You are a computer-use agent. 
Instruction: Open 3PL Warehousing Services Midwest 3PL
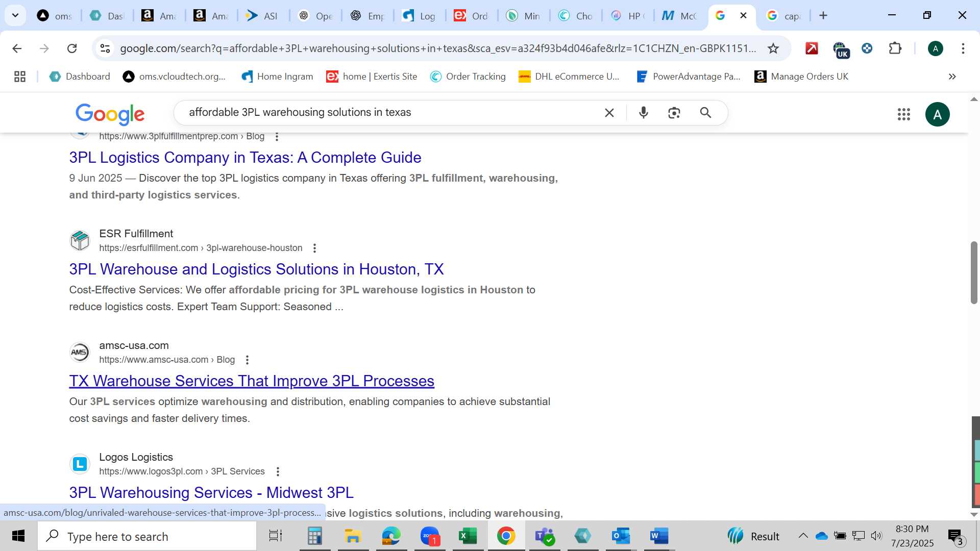(x=211, y=493)
